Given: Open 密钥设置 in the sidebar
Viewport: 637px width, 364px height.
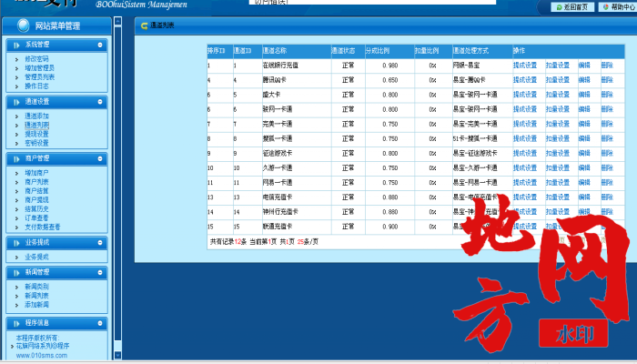Looking at the screenshot, I should [36, 143].
